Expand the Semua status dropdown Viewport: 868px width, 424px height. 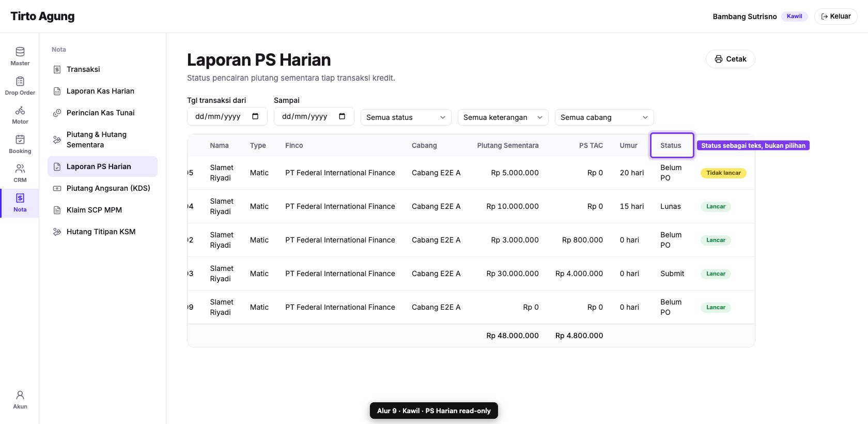[406, 117]
